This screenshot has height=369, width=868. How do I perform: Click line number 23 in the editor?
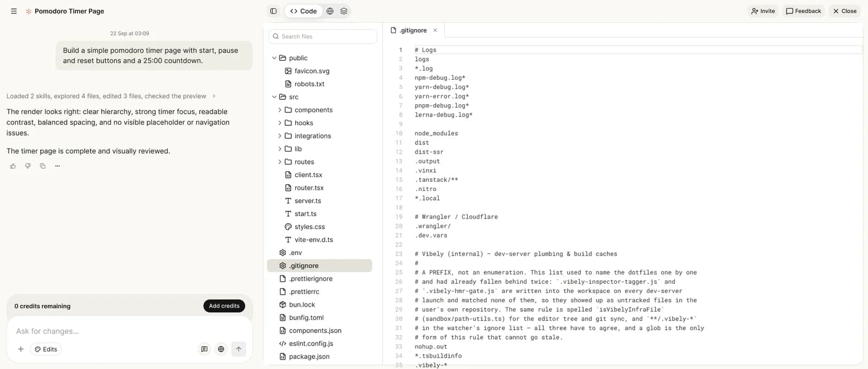pos(399,254)
